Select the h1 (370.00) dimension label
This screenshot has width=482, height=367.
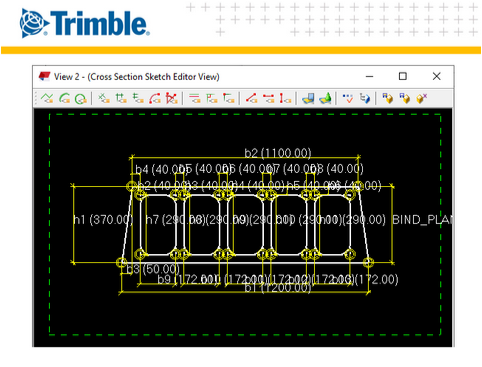[103, 220]
